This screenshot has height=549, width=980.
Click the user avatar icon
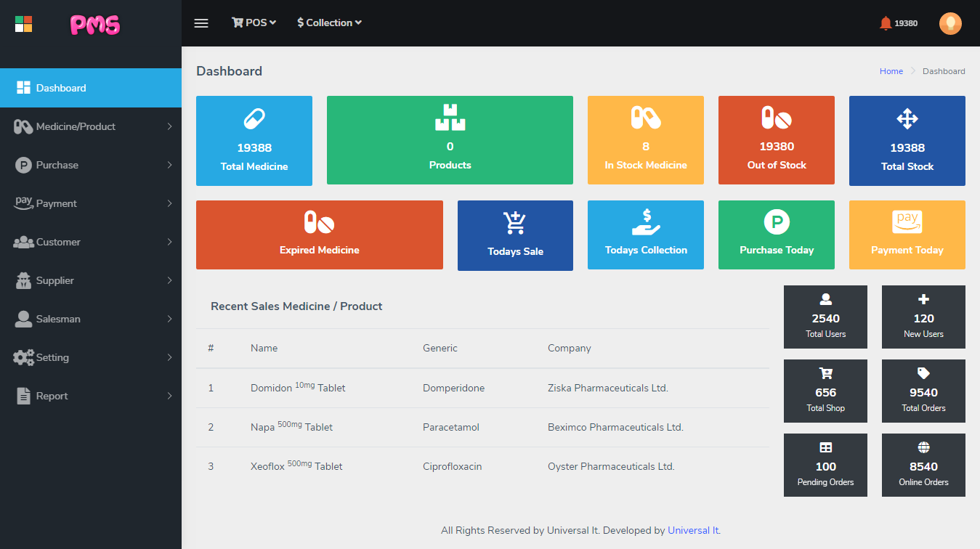[950, 23]
